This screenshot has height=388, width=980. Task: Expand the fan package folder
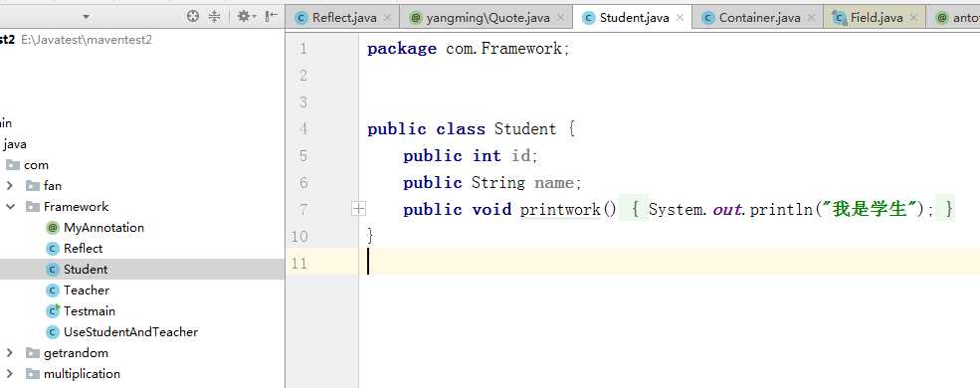point(9,186)
